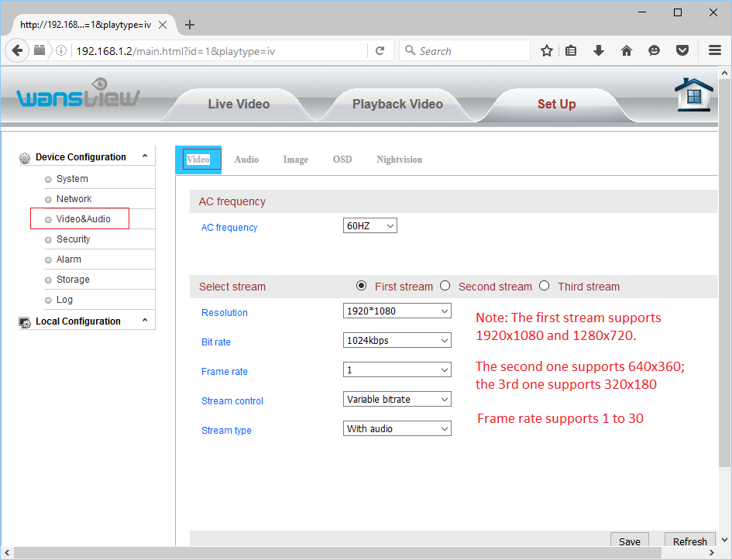Open the Firefox hamburger menu
This screenshot has width=732, height=560.
(x=715, y=51)
